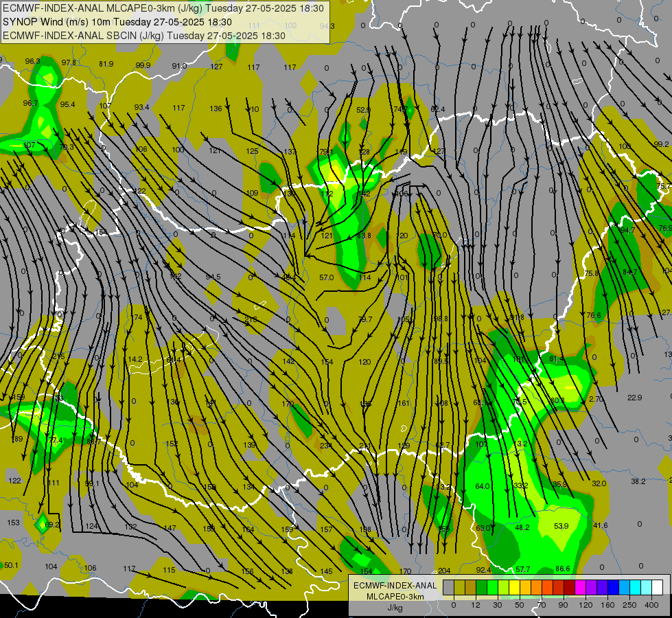The height and width of the screenshot is (618, 672).
Task: Select the bright green legend swatch
Action: pyautogui.click(x=492, y=587)
